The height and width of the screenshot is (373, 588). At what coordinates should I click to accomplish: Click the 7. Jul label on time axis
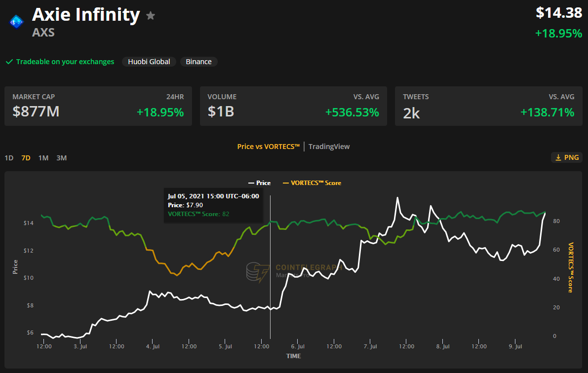(370, 346)
